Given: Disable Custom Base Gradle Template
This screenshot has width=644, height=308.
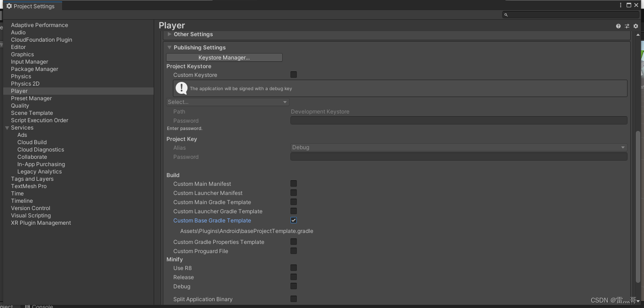Looking at the screenshot, I should 293,220.
